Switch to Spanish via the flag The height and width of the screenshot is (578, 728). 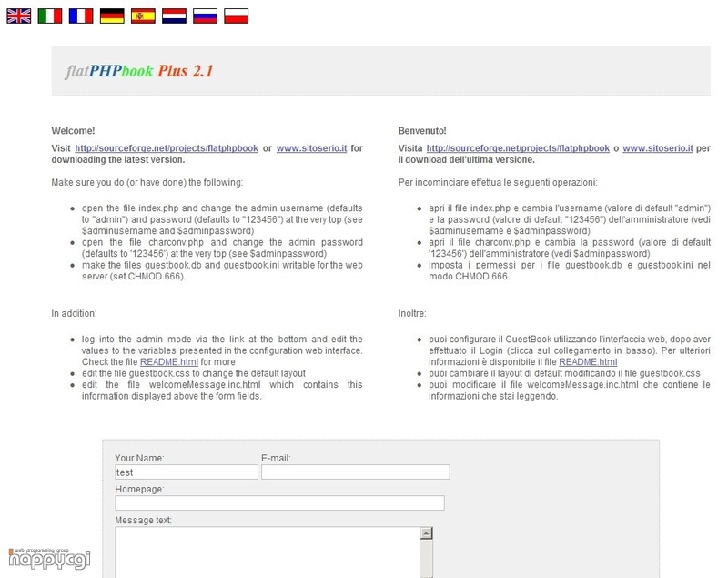pos(143,15)
